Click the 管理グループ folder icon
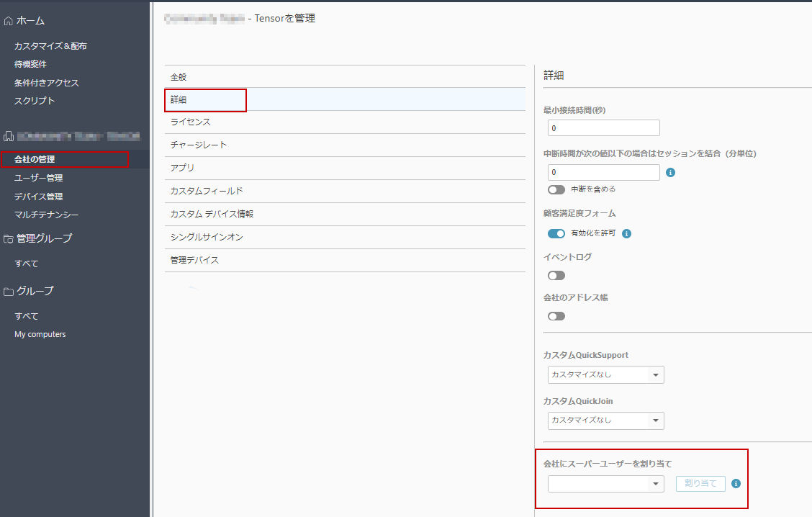 [9, 239]
